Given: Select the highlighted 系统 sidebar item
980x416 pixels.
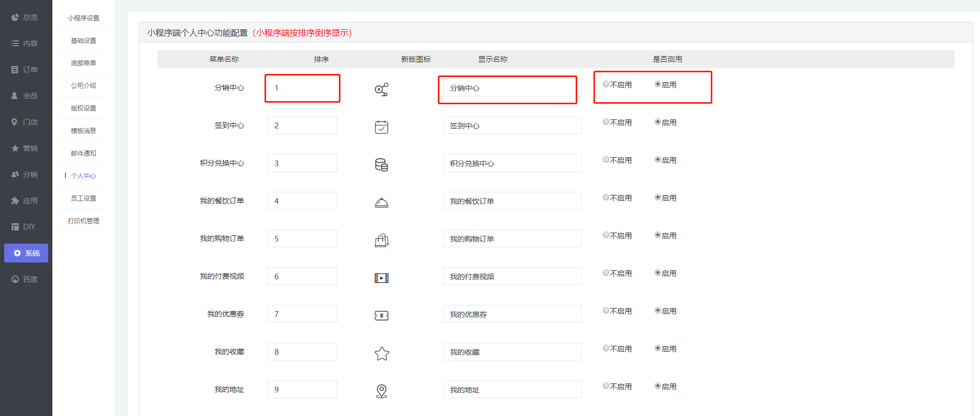Looking at the screenshot, I should (x=26, y=253).
